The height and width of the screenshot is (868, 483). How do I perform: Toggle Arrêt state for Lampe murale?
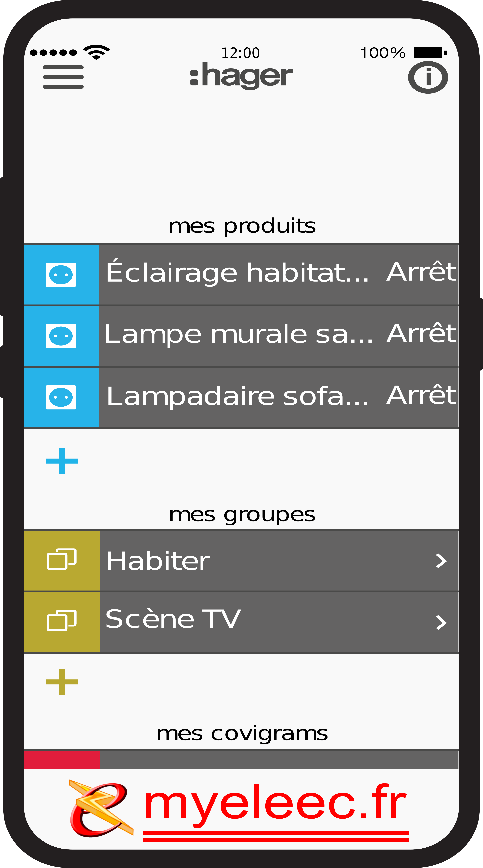(421, 333)
